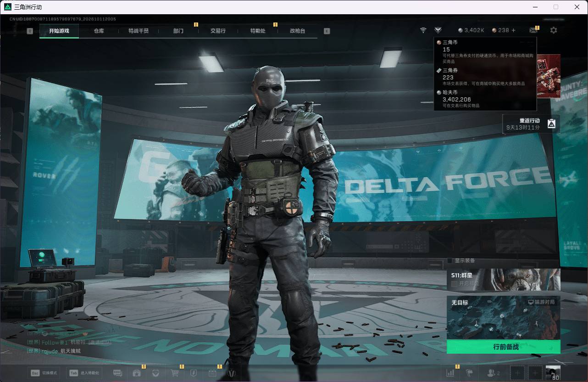The height and width of the screenshot is (382, 588).
Task: Click the plus to add 三角券 currency
Action: [513, 30]
